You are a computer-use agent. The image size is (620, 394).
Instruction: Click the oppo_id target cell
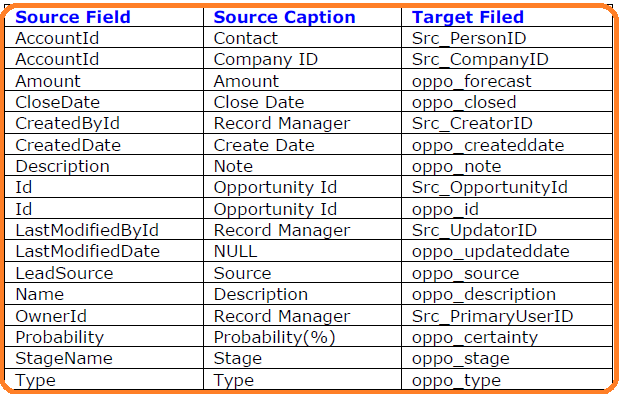[x=507, y=209]
